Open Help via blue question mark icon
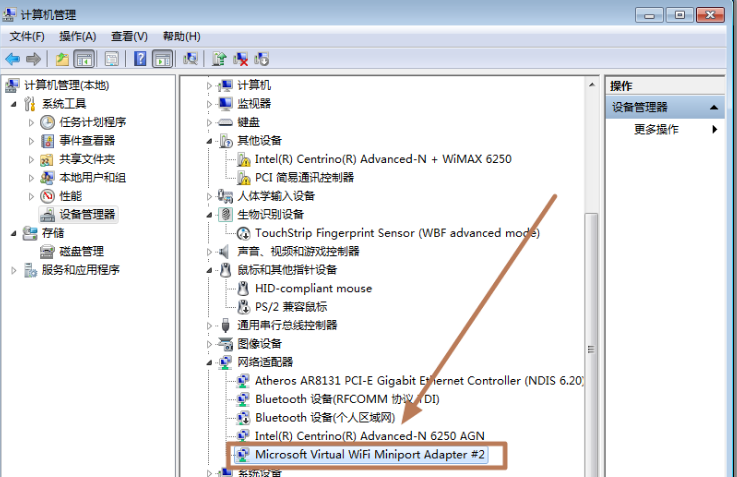Screen dimensions: 737x477 [x=140, y=59]
